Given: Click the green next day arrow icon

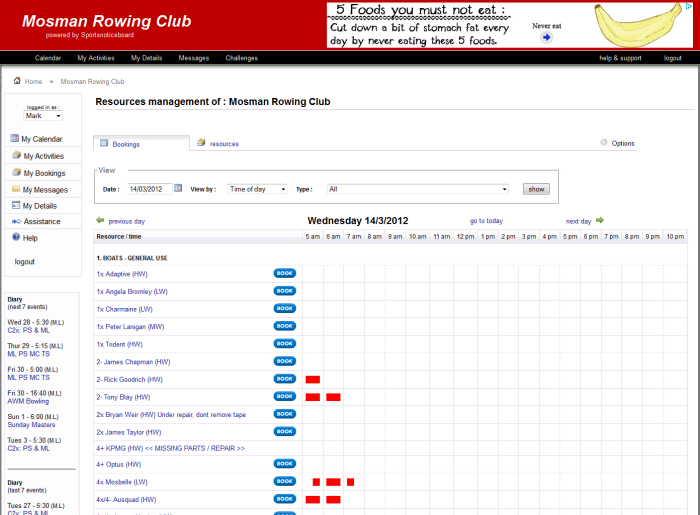Looking at the screenshot, I should (600, 220).
